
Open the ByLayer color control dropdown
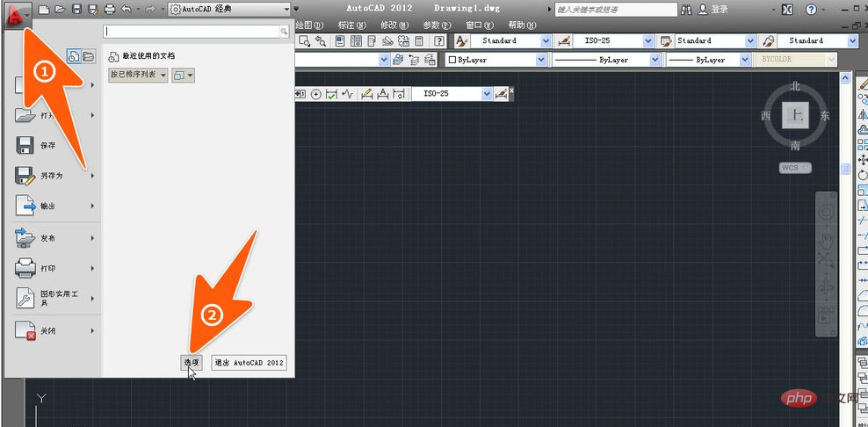[x=540, y=59]
